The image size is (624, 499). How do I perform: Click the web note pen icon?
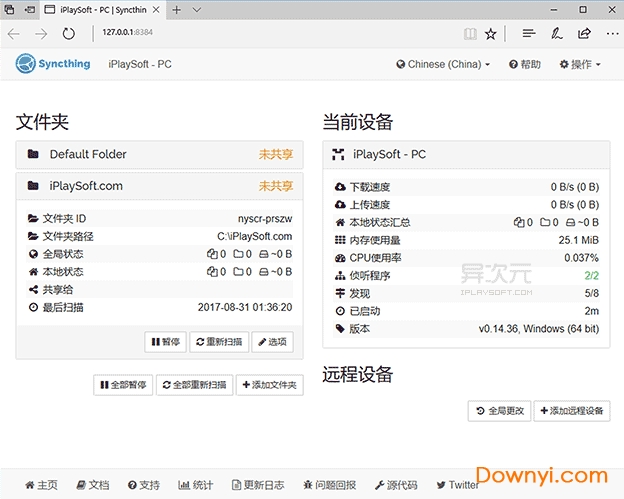coord(557,33)
